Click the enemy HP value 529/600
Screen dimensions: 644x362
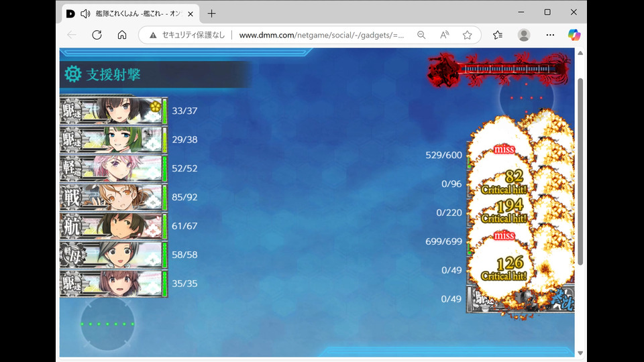click(443, 155)
